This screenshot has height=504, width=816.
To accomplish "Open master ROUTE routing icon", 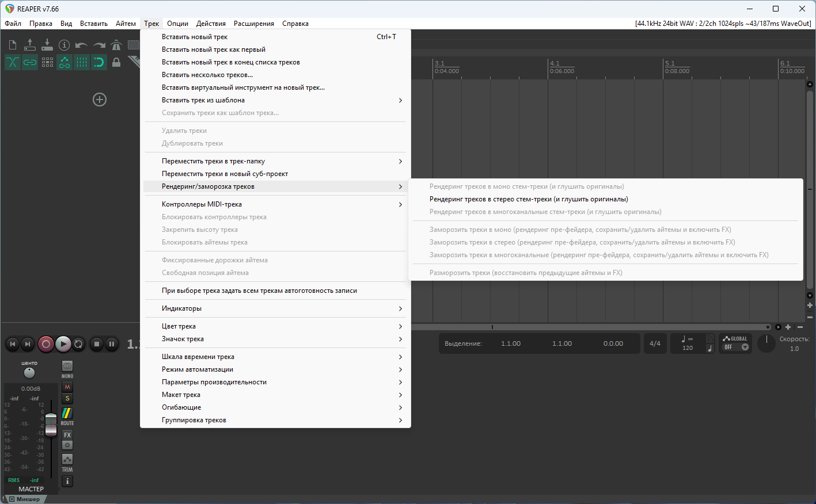I will [67, 413].
